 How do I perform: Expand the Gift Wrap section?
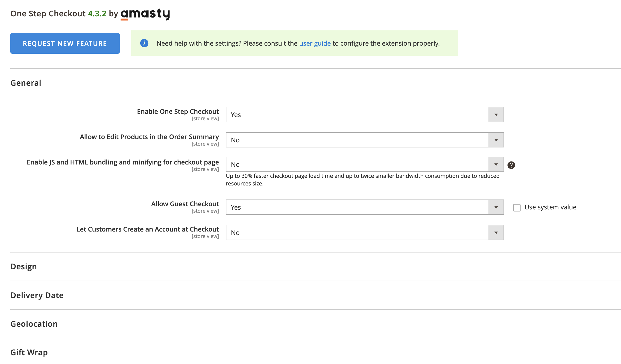click(x=29, y=352)
